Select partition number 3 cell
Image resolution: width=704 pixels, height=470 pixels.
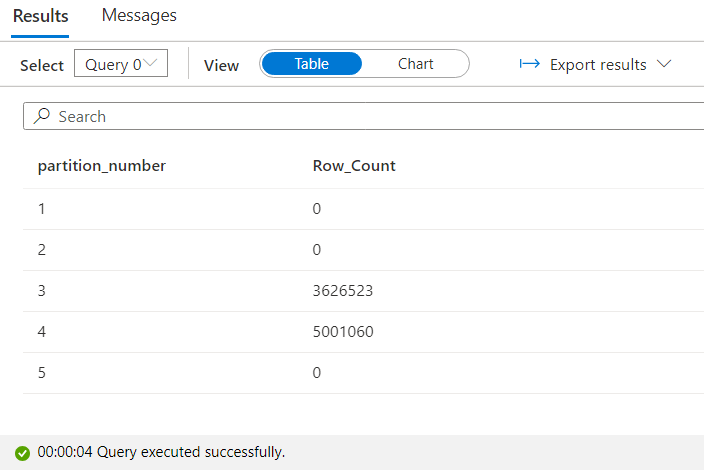click(42, 290)
